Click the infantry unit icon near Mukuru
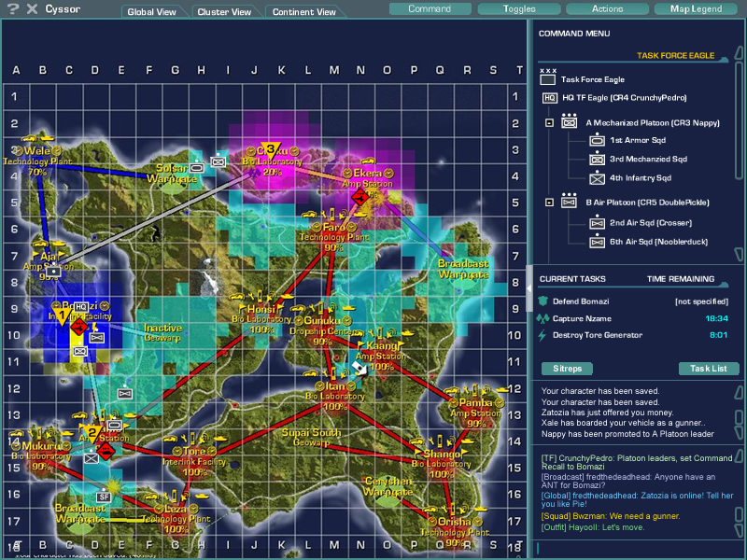This screenshot has height=560, width=747. 91,458
